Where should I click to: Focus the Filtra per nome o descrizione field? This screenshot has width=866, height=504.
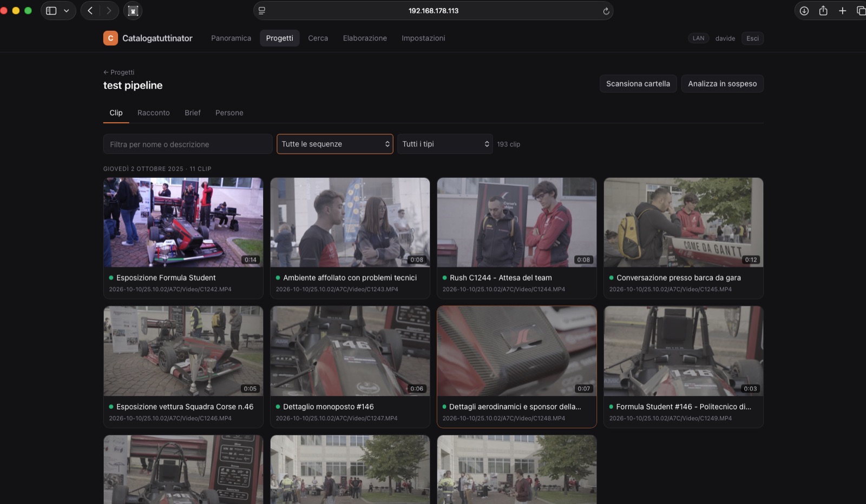coord(188,144)
